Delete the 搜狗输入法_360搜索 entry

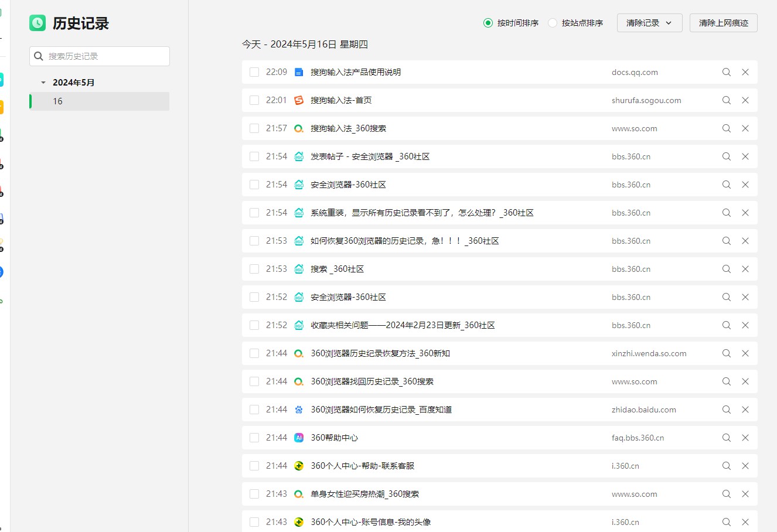click(745, 128)
